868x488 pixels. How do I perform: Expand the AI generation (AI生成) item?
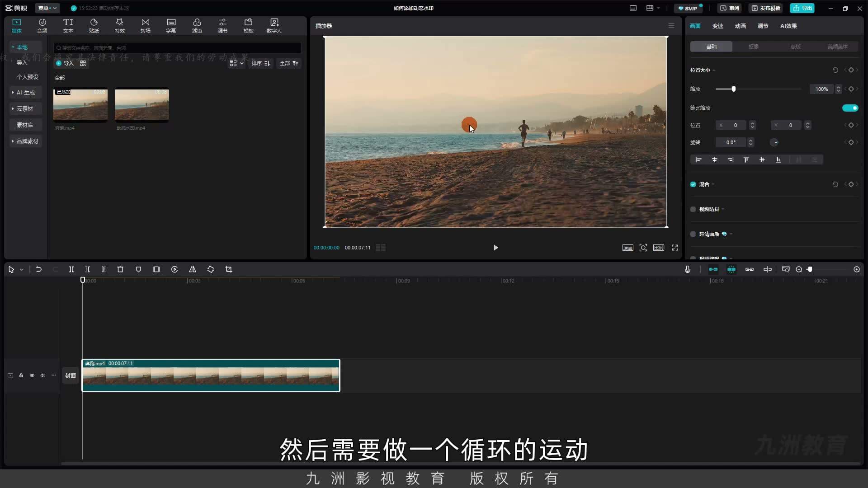click(x=25, y=92)
